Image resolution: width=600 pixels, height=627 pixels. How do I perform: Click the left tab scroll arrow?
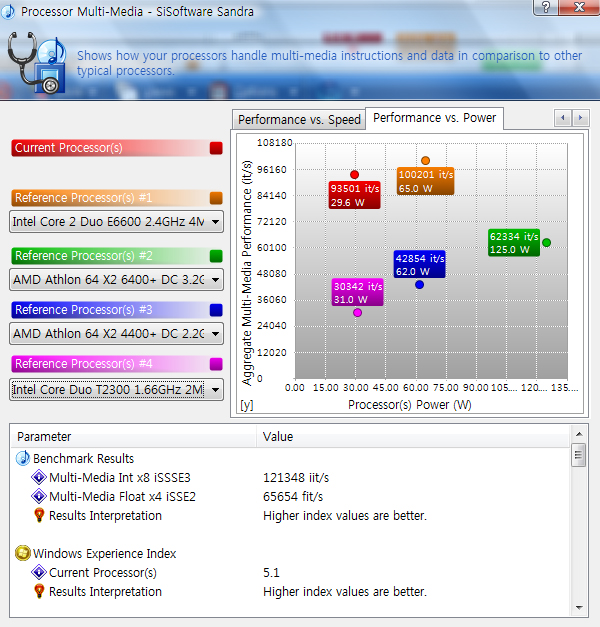point(563,118)
